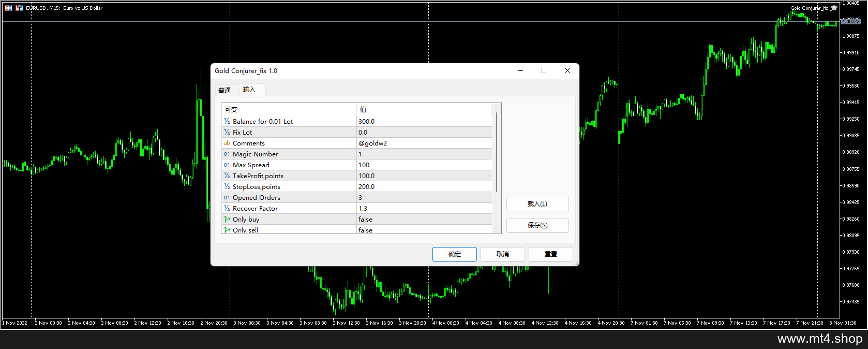Select the StopLoss,points row label
Viewport: 868px width, 349px height.
(x=257, y=186)
